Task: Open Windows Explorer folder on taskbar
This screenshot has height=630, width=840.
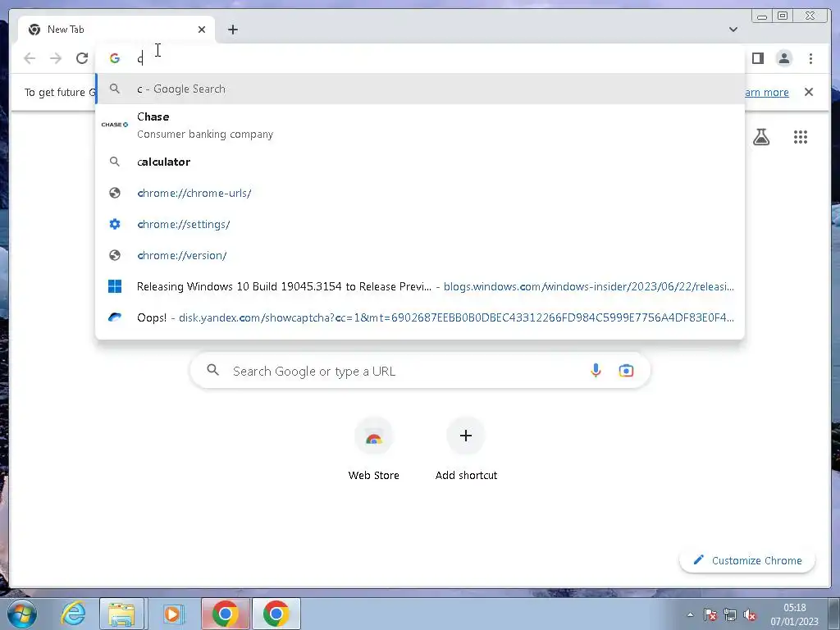Action: (x=121, y=614)
